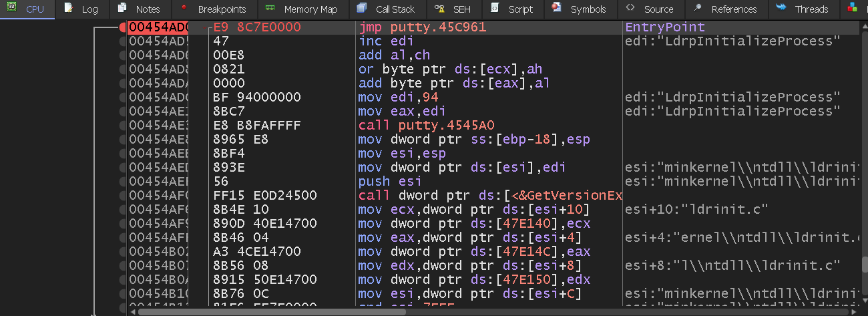Toggle breakpoint bullet beside inc edi row
This screenshot has width=868, height=316.
tap(122, 41)
